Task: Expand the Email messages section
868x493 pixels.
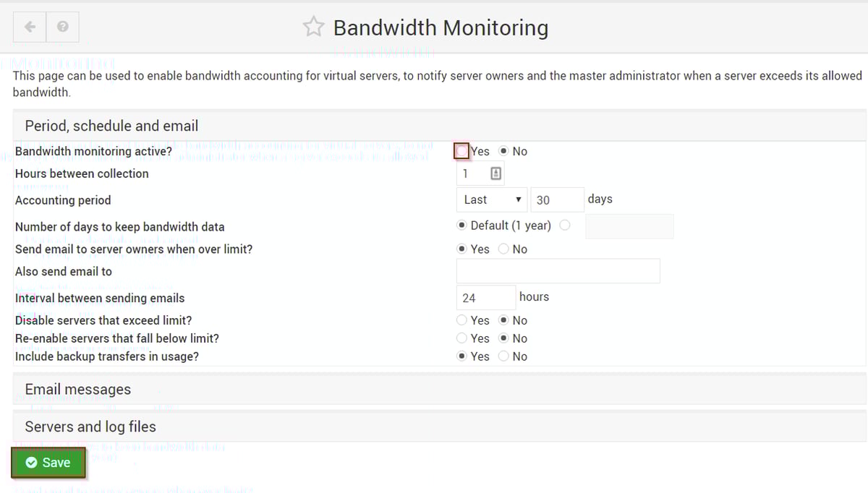Action: click(x=77, y=389)
